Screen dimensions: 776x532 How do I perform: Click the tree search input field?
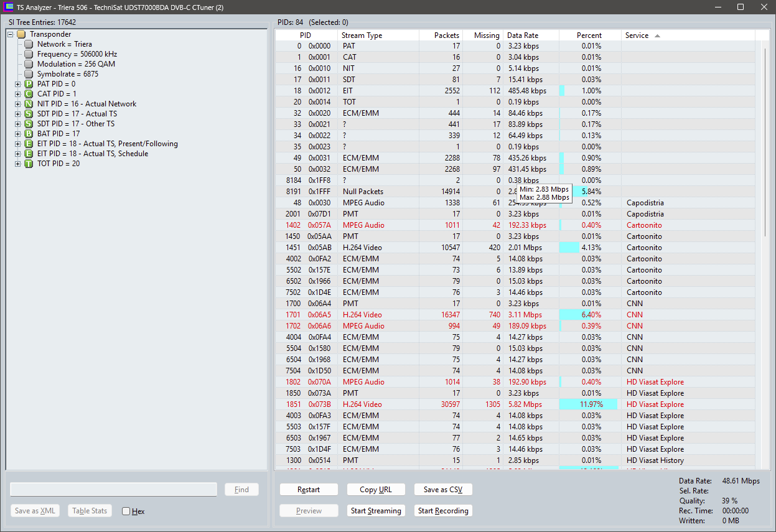pos(114,490)
